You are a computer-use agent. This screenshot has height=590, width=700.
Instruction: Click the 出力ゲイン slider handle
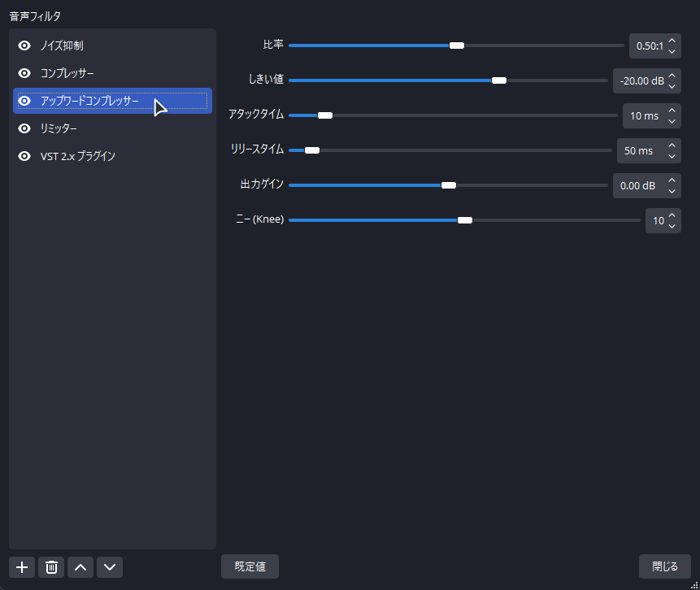coord(449,185)
